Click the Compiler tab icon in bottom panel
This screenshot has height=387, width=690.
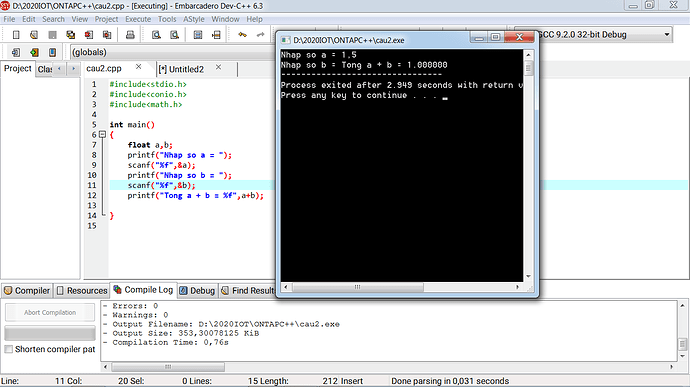[8, 291]
